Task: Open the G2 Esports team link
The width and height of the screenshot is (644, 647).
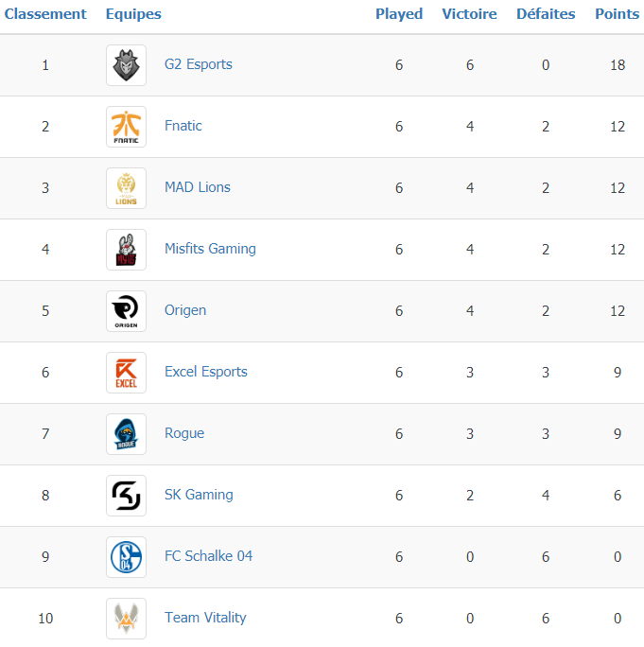Action: click(199, 64)
